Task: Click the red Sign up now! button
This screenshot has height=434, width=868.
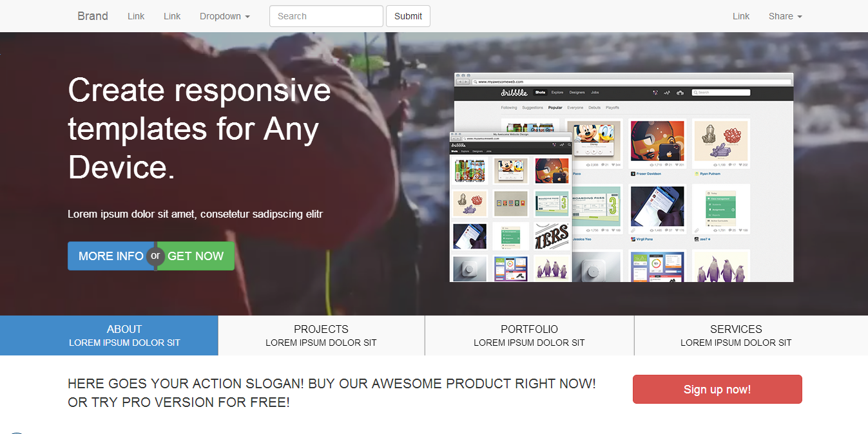Action: tap(717, 390)
